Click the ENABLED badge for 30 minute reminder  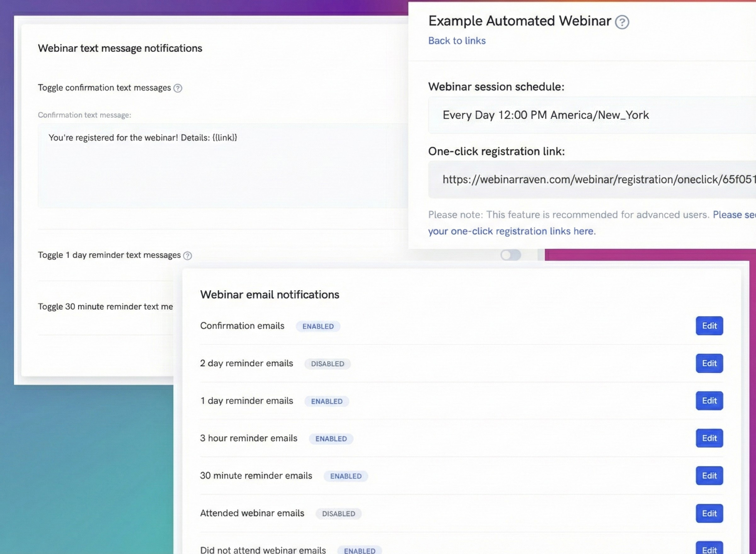pos(346,476)
